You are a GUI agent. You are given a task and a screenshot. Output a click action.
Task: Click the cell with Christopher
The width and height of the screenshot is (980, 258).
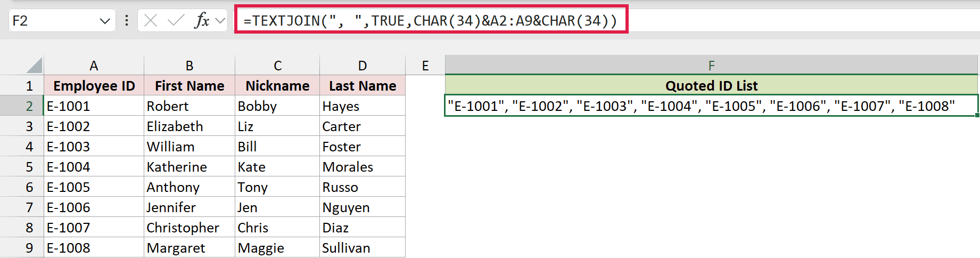(x=190, y=228)
